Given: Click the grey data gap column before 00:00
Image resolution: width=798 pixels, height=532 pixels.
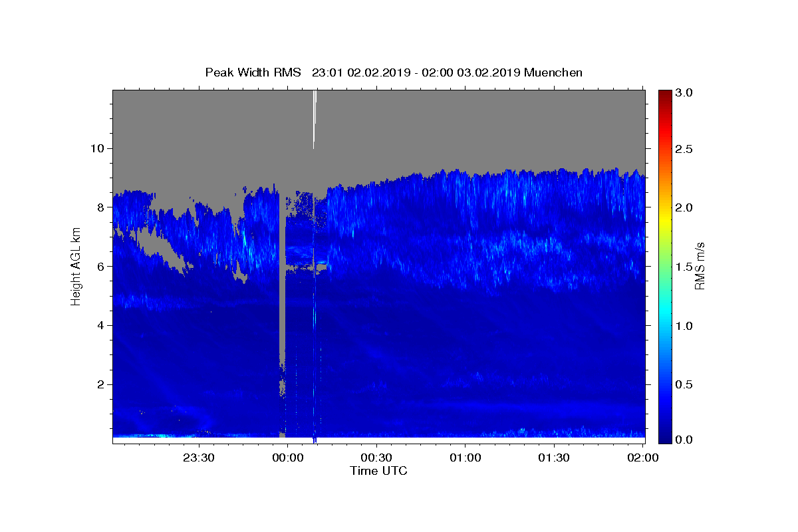Looking at the screenshot, I should click(x=282, y=279).
